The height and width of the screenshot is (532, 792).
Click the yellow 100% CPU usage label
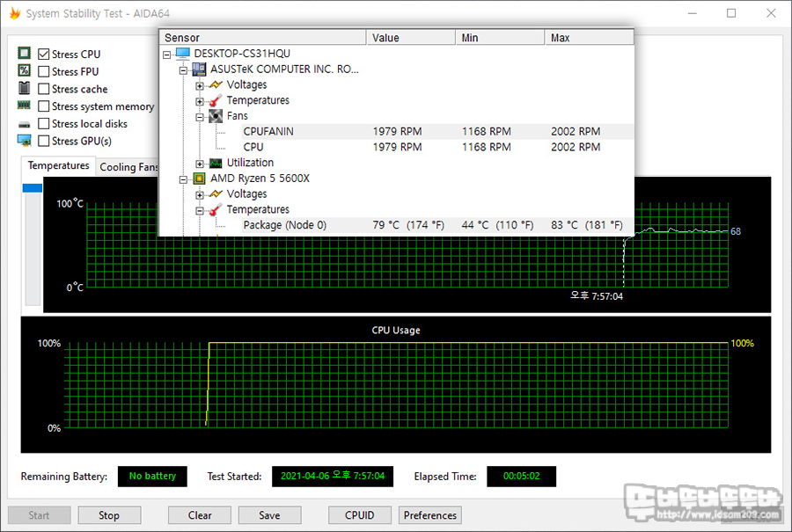[742, 343]
